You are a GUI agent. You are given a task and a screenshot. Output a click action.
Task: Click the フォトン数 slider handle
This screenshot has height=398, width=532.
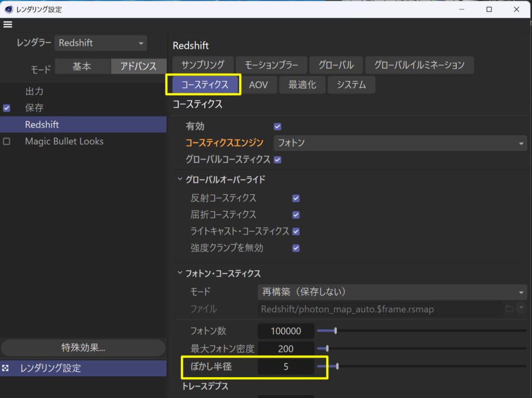[336, 330]
